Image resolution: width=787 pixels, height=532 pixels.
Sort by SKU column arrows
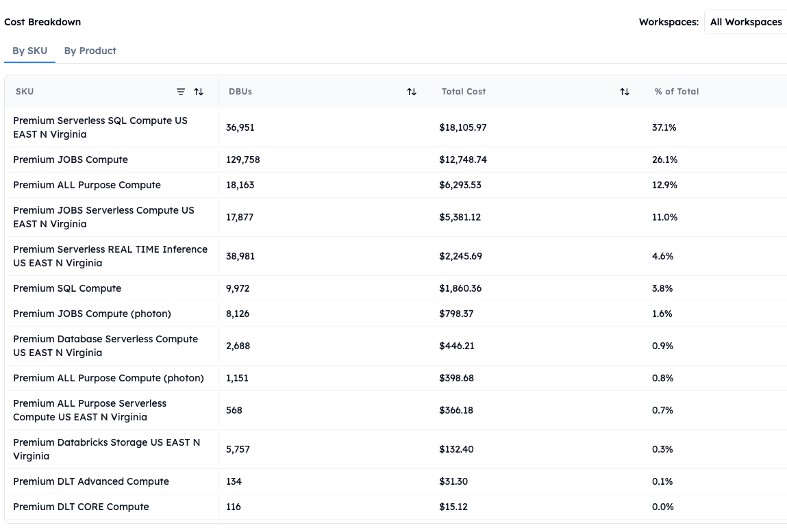pos(199,92)
